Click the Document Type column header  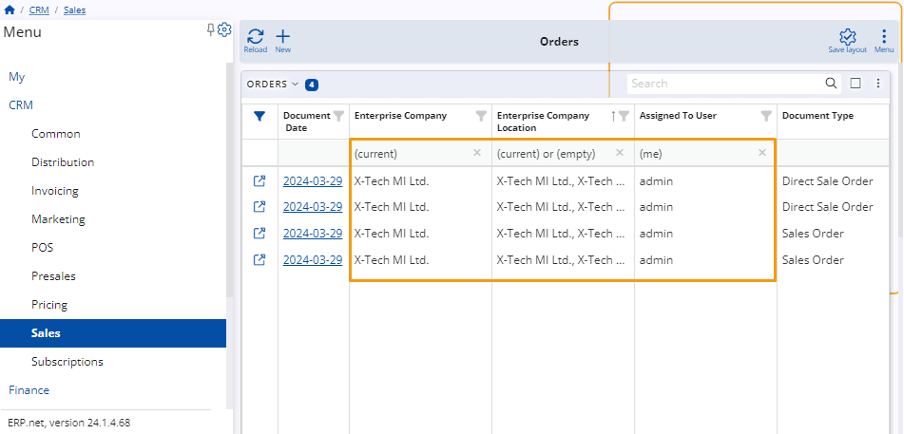pyautogui.click(x=818, y=115)
